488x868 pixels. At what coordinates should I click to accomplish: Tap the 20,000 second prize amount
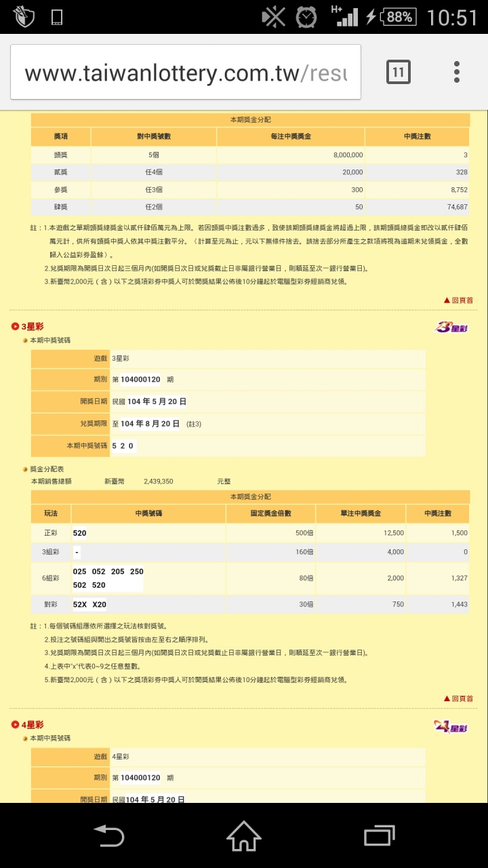[291, 172]
